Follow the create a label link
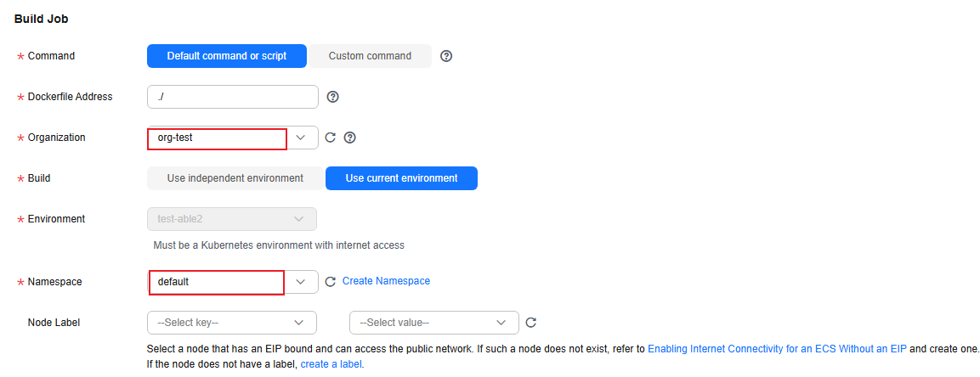The width and height of the screenshot is (980, 377). coord(331,363)
